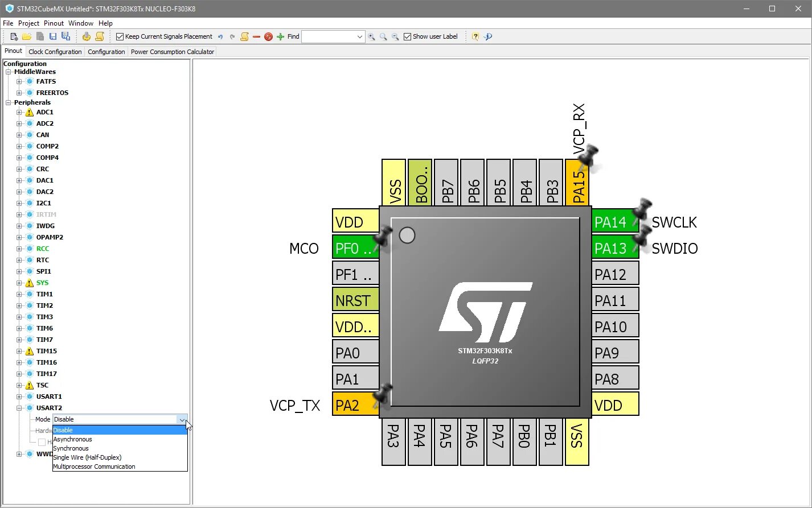Expand the ADC2 peripheral node
This screenshot has width=812, height=508.
pyautogui.click(x=19, y=123)
